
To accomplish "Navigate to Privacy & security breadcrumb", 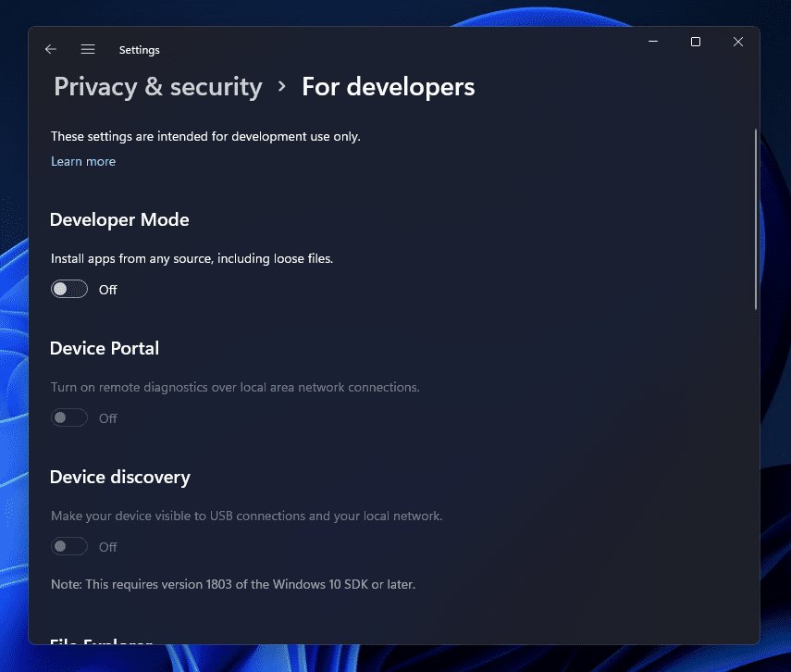I will 158,87.
